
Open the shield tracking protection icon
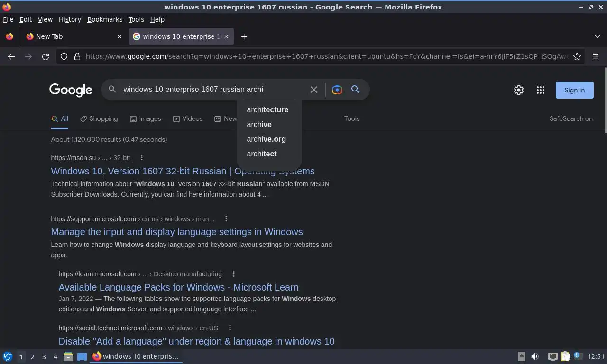click(x=64, y=56)
